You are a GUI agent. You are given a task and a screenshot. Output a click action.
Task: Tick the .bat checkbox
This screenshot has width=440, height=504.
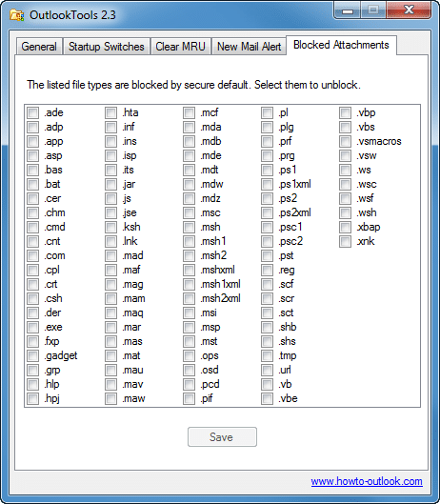(x=32, y=184)
